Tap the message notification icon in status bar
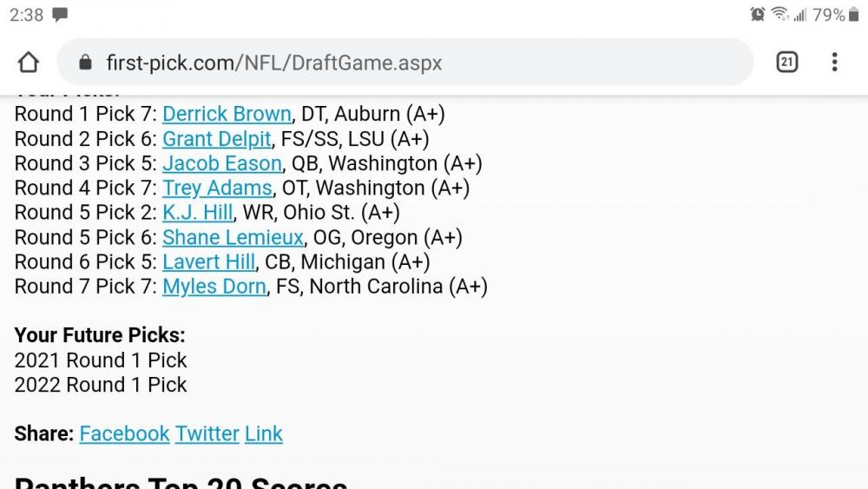 click(60, 15)
